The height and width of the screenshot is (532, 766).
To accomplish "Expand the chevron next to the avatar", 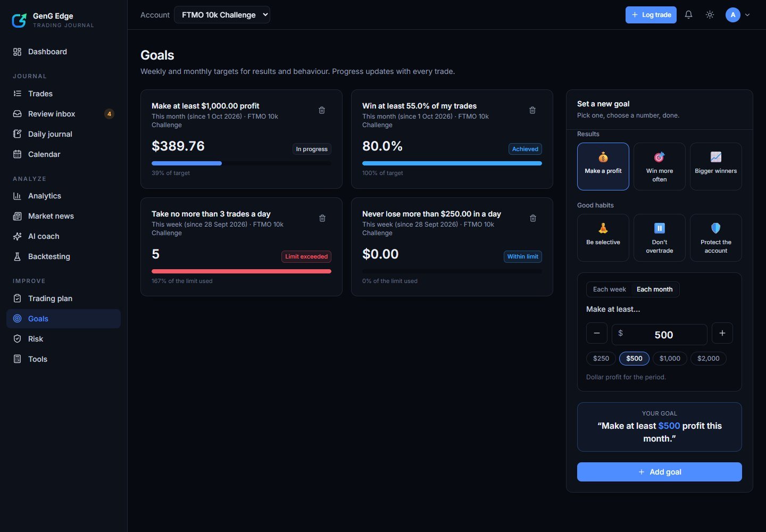I will tap(747, 15).
